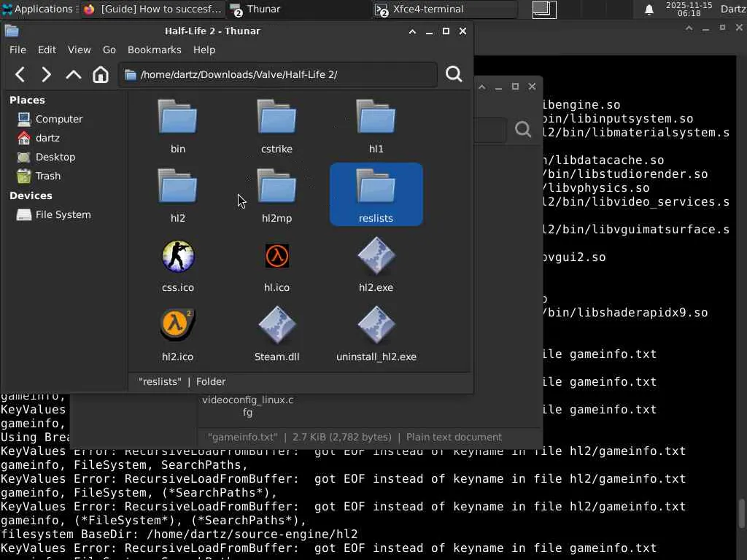The height and width of the screenshot is (560, 747).
Task: Go forward with the right arrow button
Action: point(46,74)
